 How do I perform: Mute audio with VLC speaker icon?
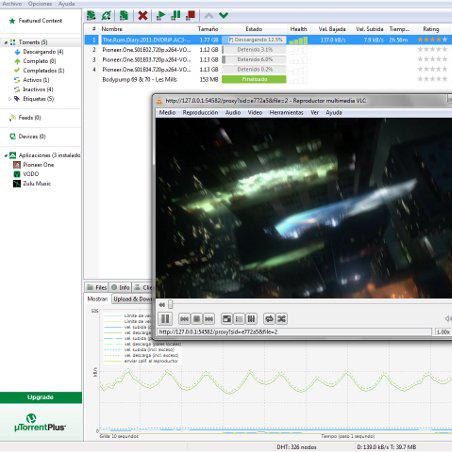(x=448, y=319)
